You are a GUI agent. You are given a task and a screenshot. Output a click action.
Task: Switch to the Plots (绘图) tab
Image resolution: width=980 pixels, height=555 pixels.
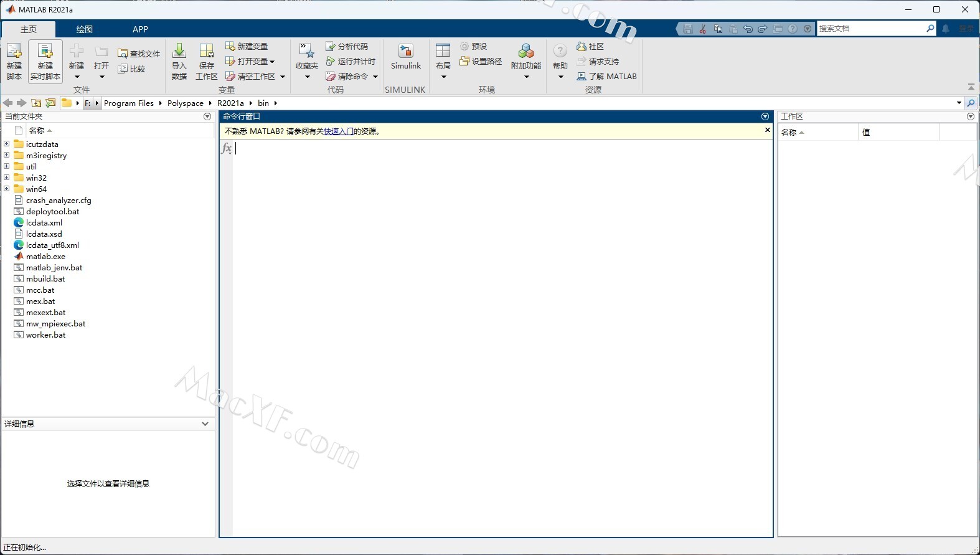[x=85, y=29]
